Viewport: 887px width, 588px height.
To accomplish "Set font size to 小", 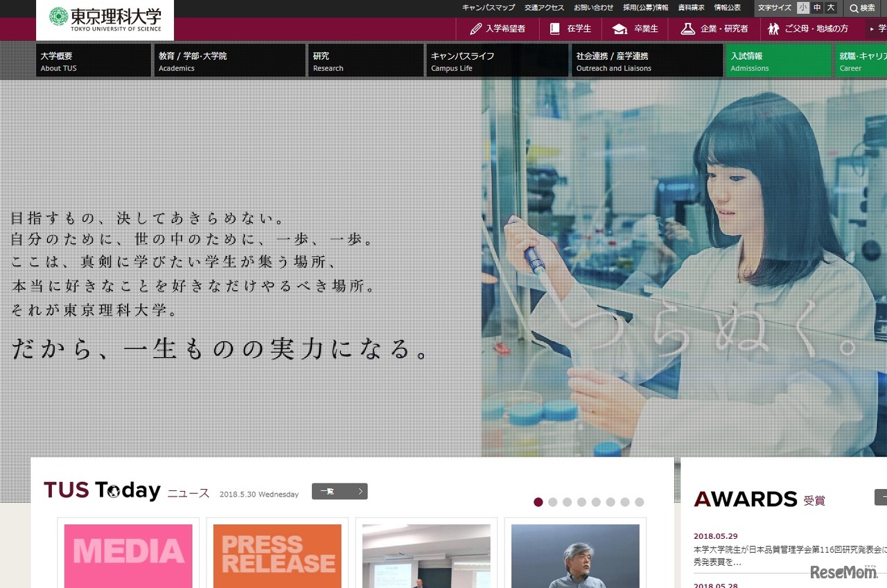I will 803,8.
